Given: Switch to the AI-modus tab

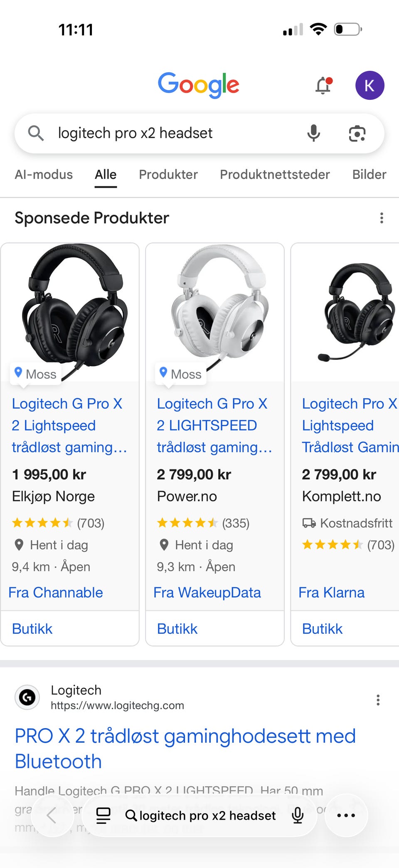Looking at the screenshot, I should (44, 174).
